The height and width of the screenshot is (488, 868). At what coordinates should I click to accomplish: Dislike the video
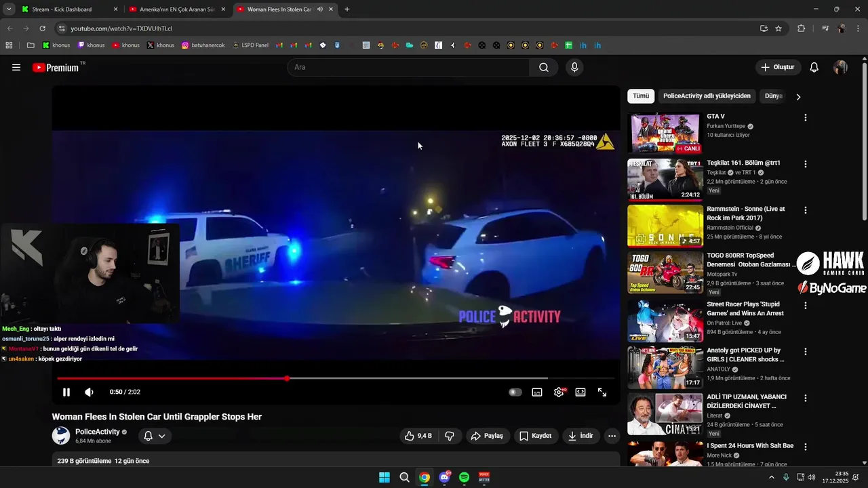coord(450,436)
